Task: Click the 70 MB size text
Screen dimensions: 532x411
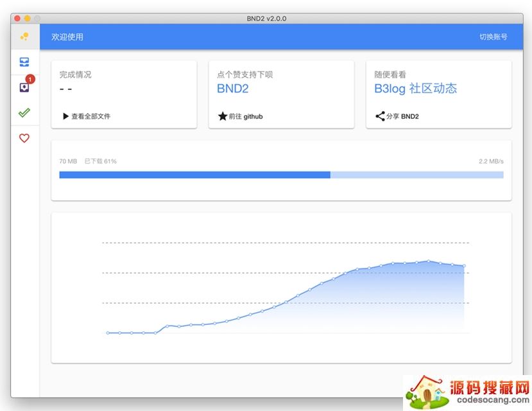Action: point(68,161)
